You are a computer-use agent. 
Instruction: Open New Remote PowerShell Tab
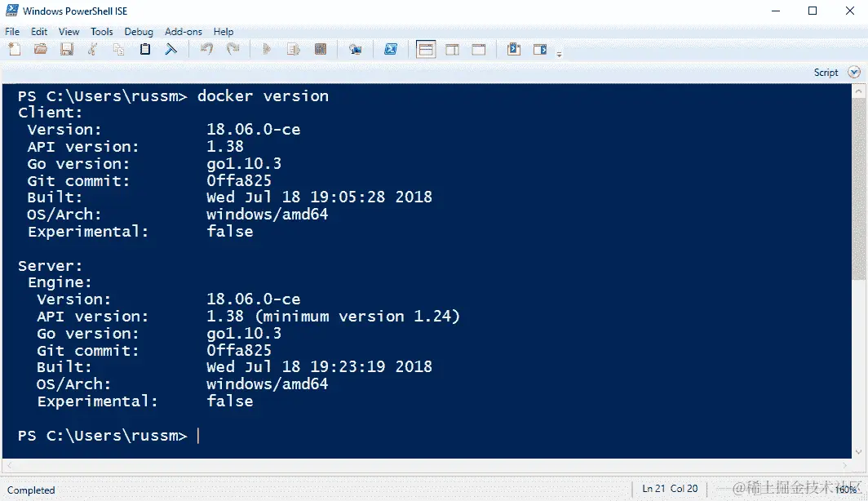[x=356, y=49]
